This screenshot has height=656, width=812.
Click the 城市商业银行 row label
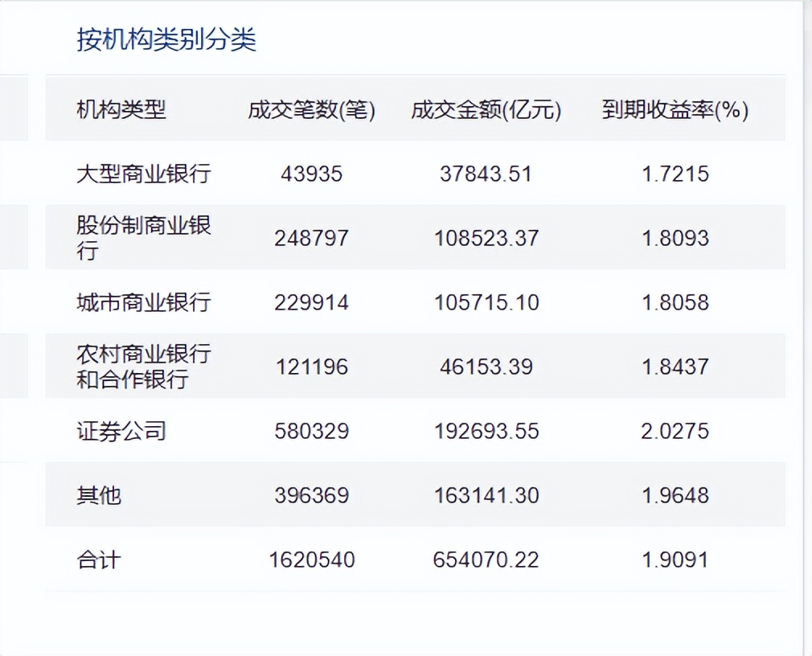click(143, 302)
